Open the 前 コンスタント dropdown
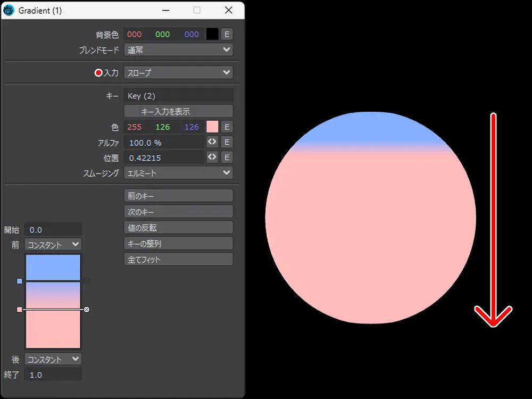Image resolution: width=532 pixels, height=399 pixels. coord(53,244)
